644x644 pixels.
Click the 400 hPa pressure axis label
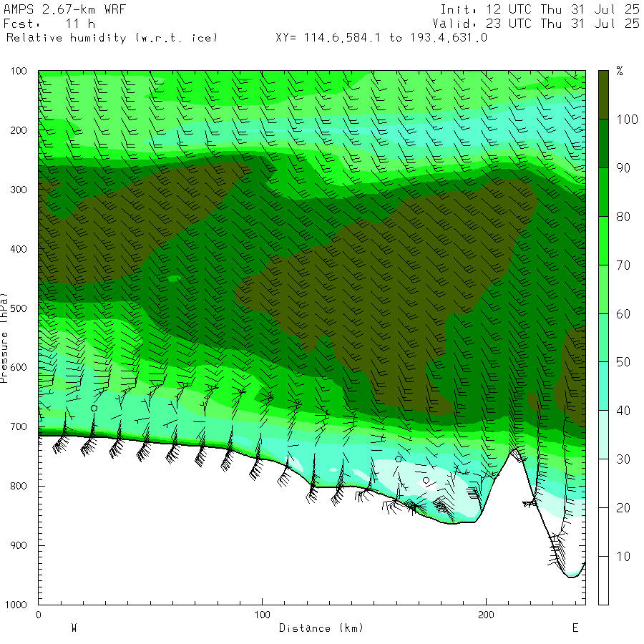coord(19,249)
